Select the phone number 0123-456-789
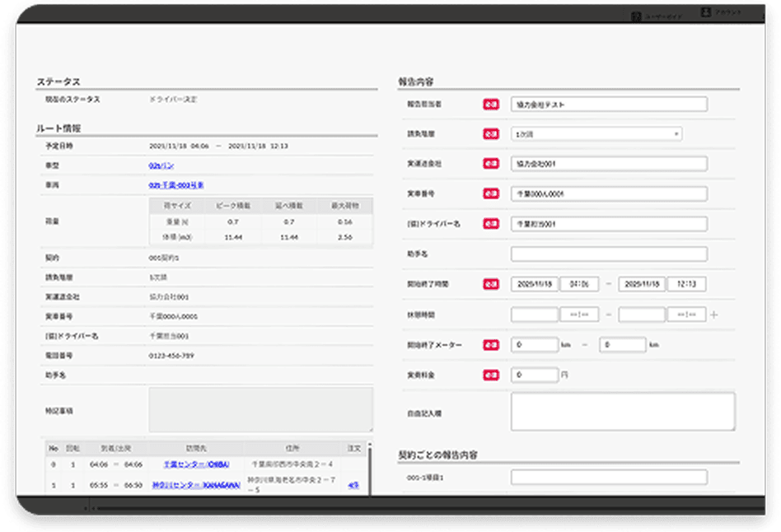Screen dimensions: 781x532 click(171, 356)
